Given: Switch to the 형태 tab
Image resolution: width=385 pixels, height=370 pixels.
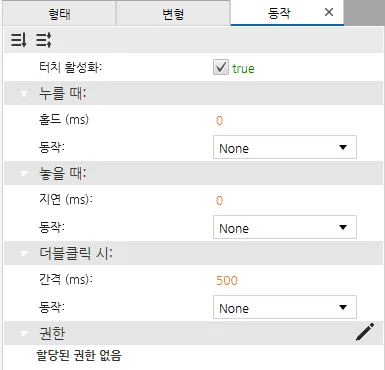Looking at the screenshot, I should coord(59,14).
